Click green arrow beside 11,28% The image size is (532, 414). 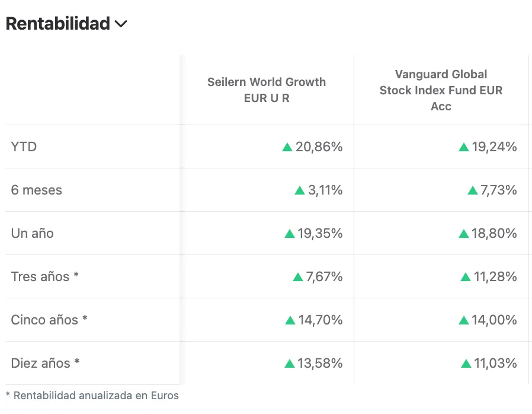466,277
